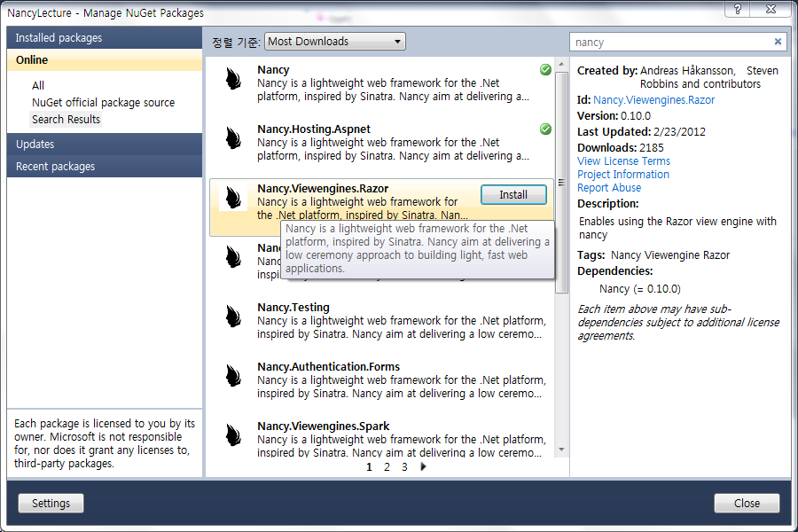The height and width of the screenshot is (532, 798).
Task: Clear the nancy search text
Action: pyautogui.click(x=778, y=42)
